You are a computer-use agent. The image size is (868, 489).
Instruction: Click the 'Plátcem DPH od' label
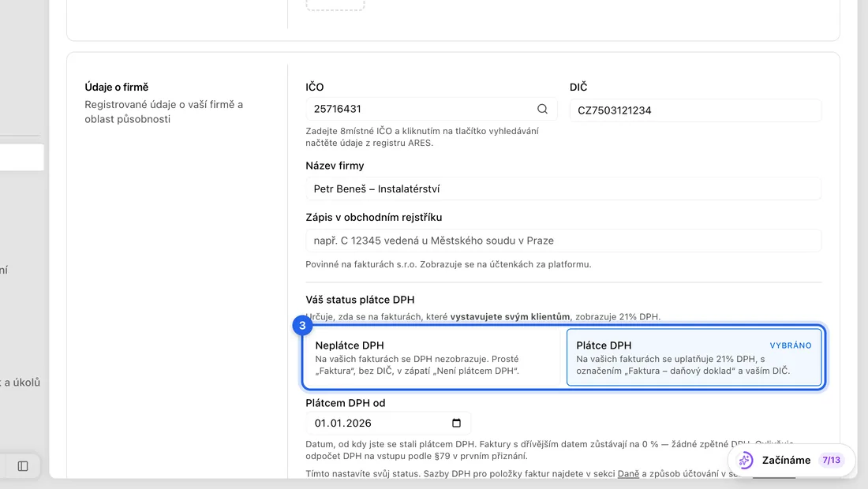coord(346,403)
